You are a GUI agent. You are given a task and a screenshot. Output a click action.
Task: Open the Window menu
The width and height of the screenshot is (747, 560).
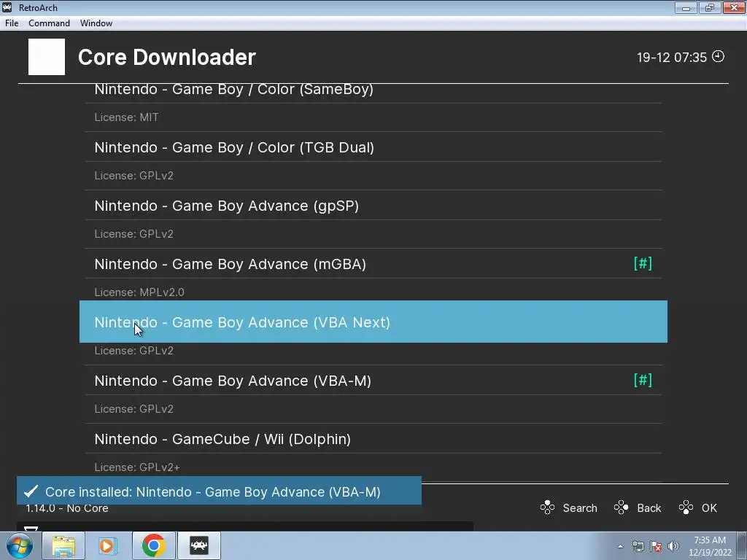click(x=96, y=23)
